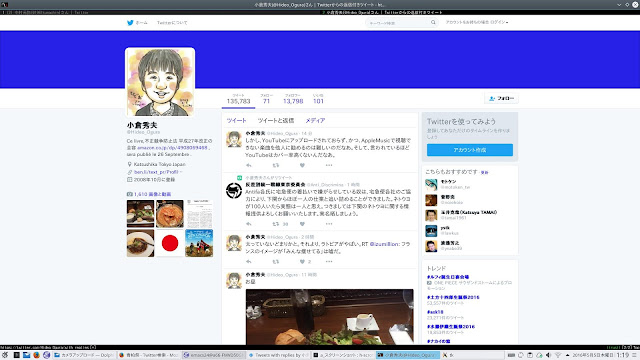Image resolution: width=640 pixels, height=360 pixels.
Task: Open the application launcher in the taskbar
Action: pyautogui.click(x=5, y=355)
